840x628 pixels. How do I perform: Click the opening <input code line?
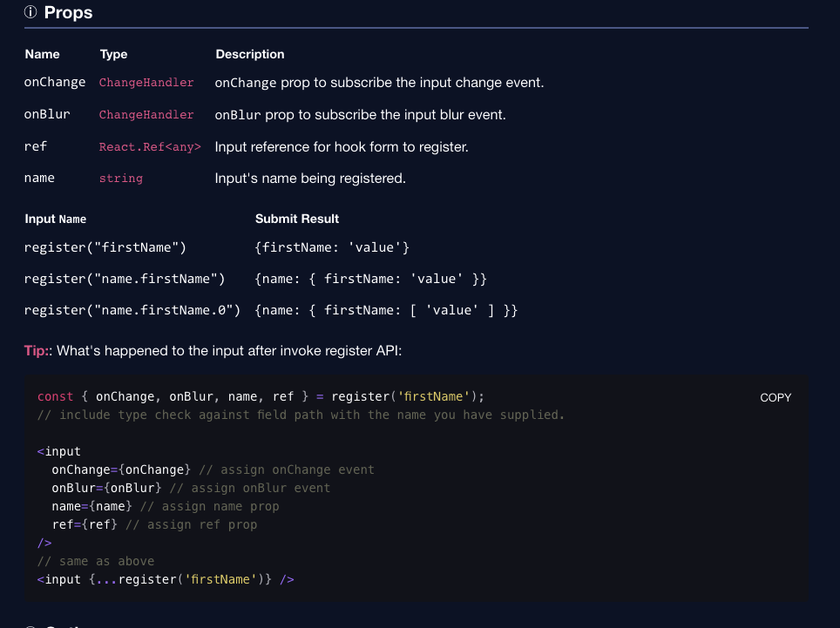click(59, 451)
